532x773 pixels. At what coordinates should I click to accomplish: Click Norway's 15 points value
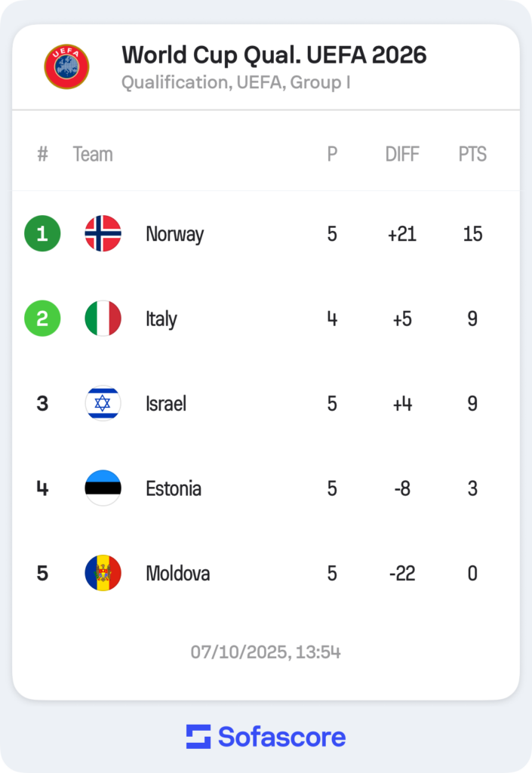point(472,234)
